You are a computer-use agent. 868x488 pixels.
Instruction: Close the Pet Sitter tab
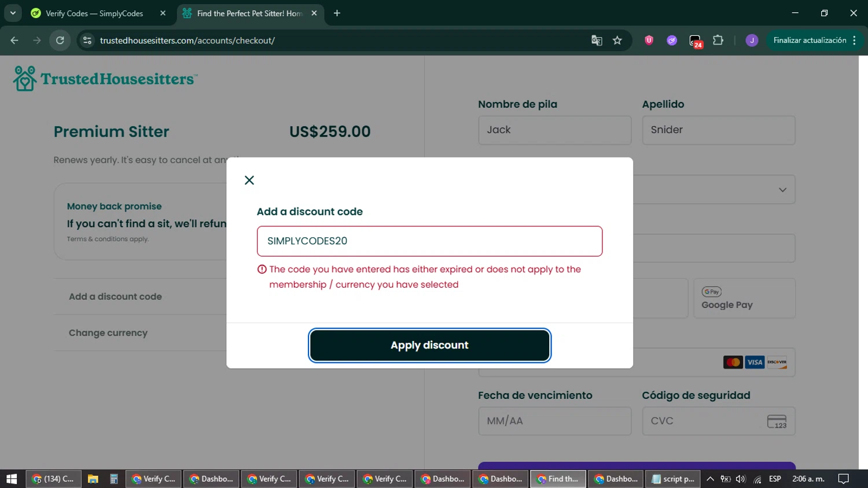pyautogui.click(x=314, y=13)
